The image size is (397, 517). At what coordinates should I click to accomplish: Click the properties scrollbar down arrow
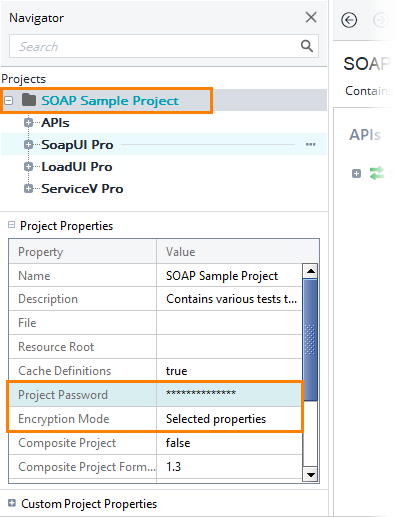click(x=311, y=474)
